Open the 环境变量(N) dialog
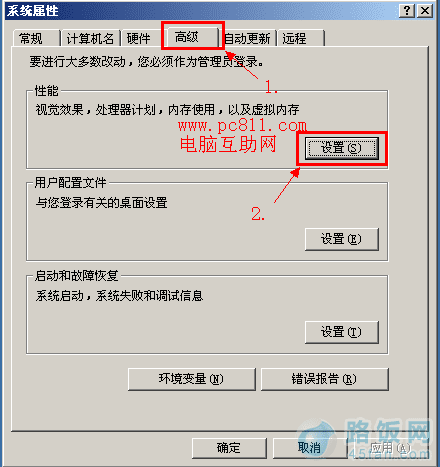This screenshot has height=467, width=440. point(192,379)
